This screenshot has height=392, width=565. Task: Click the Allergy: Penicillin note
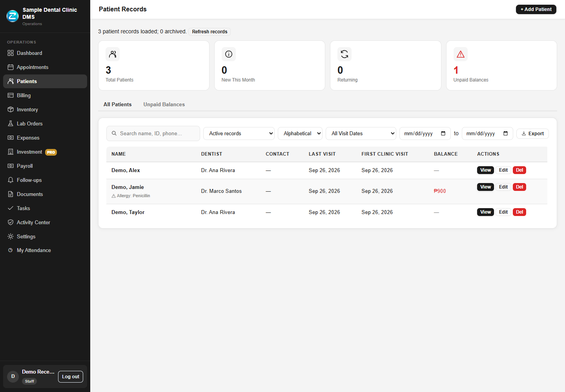tap(131, 196)
